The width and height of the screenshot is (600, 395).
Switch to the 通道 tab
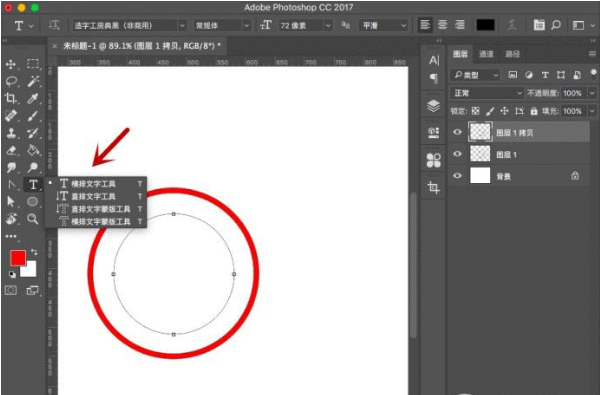click(x=486, y=54)
